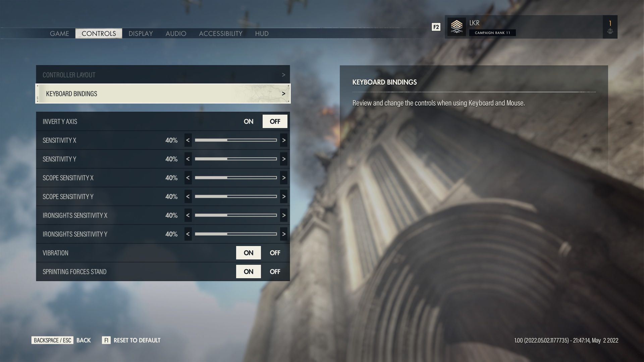Click chevron next to KEYBOARD BINDINGS

click(x=283, y=93)
